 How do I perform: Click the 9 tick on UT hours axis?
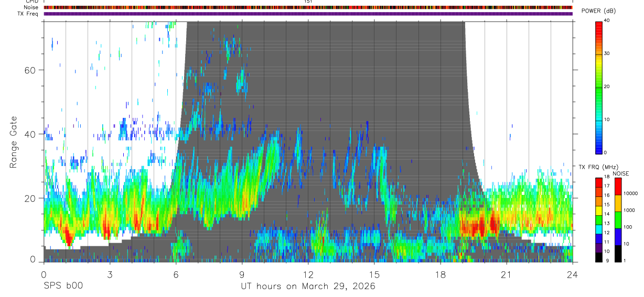coord(242,274)
